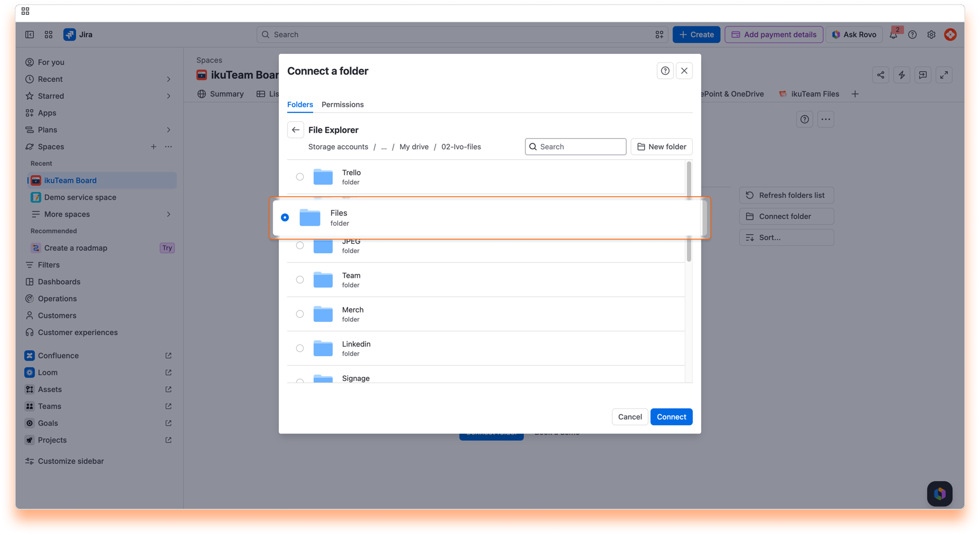Screen dimensions: 980x535
Task: Click the share icon in the board header
Action: tap(881, 75)
